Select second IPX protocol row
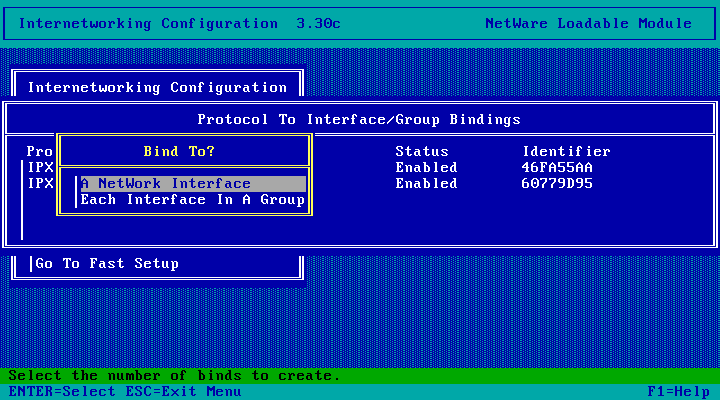The height and width of the screenshot is (400, 720). pos(40,184)
